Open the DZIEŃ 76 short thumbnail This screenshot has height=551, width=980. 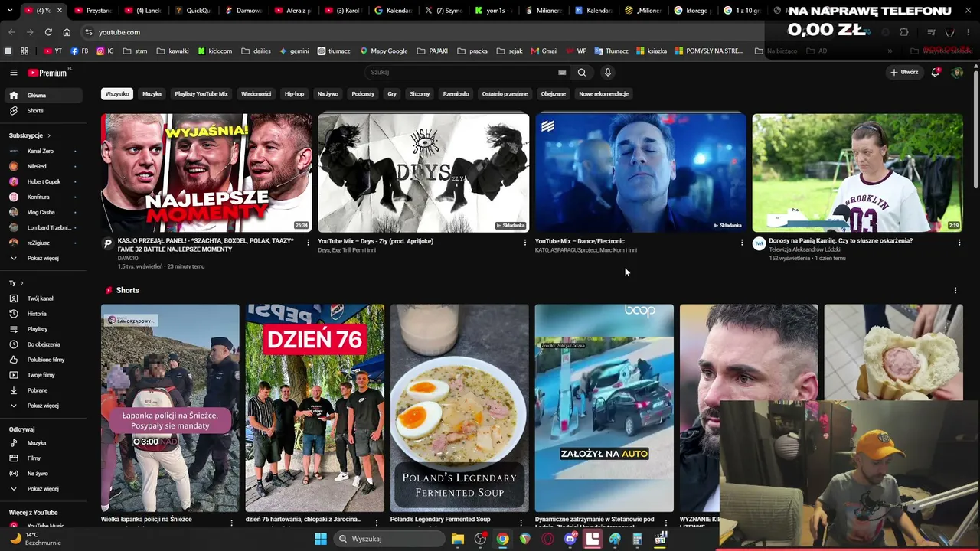point(315,408)
